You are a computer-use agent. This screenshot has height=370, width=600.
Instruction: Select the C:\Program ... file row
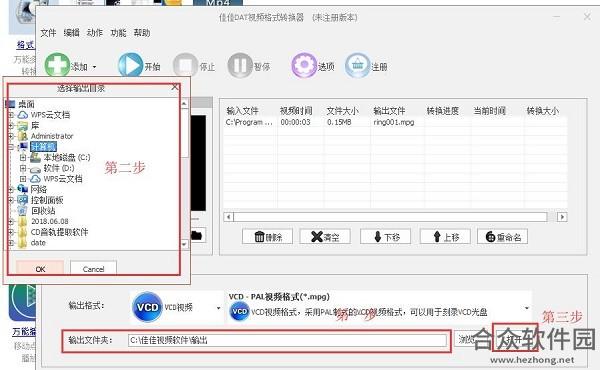395,122
